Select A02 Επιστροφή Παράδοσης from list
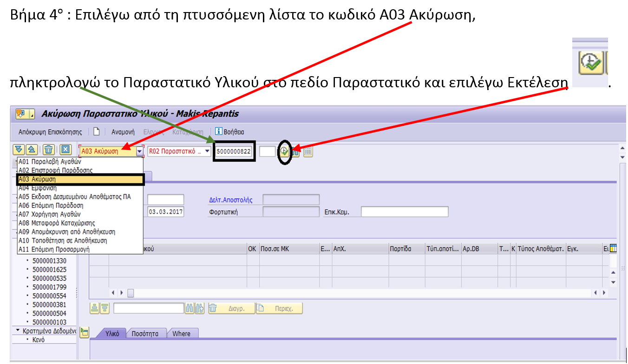The width and height of the screenshot is (628, 364). (79, 170)
